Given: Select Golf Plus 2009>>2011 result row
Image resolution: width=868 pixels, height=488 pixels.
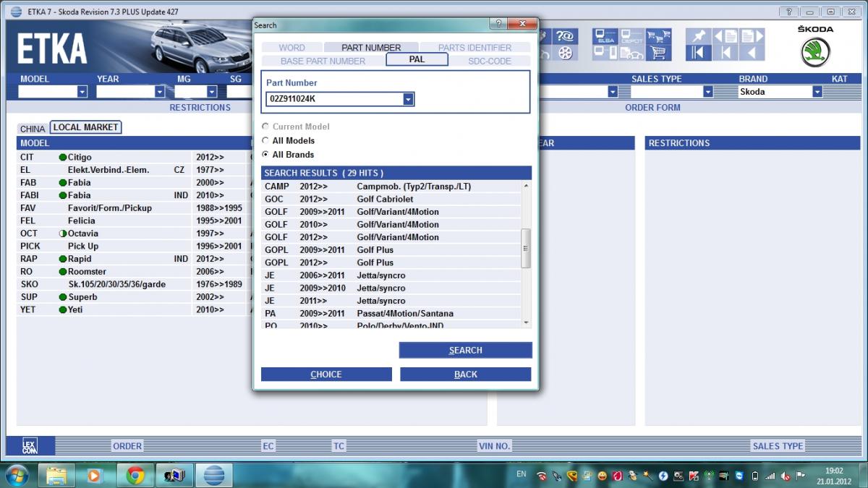Looking at the screenshot, I should point(391,250).
